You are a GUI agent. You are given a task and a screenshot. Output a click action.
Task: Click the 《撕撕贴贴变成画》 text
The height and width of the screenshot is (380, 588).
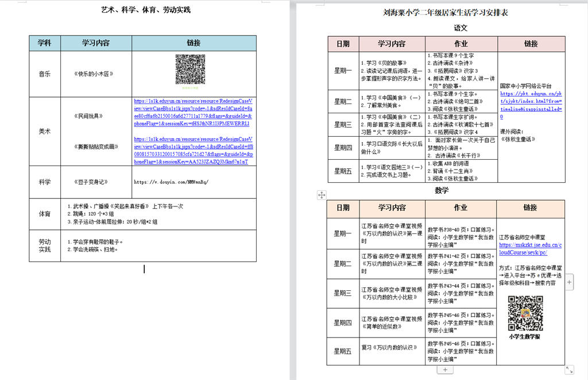point(96,147)
